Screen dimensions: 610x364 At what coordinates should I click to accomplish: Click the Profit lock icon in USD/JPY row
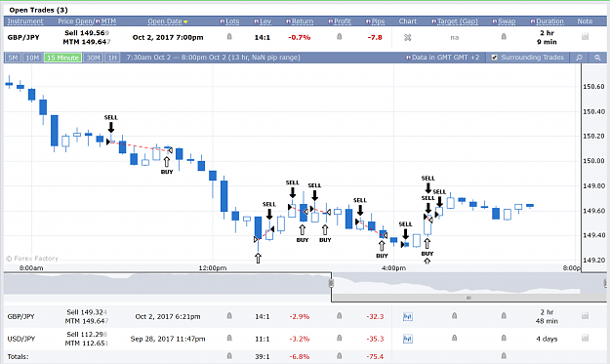tap(340, 338)
